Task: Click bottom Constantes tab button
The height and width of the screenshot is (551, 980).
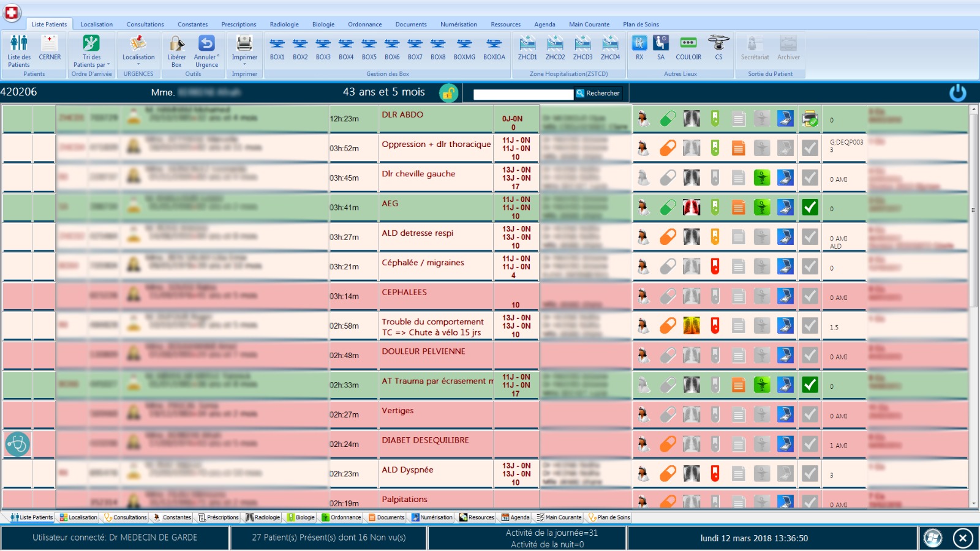Action: click(172, 517)
